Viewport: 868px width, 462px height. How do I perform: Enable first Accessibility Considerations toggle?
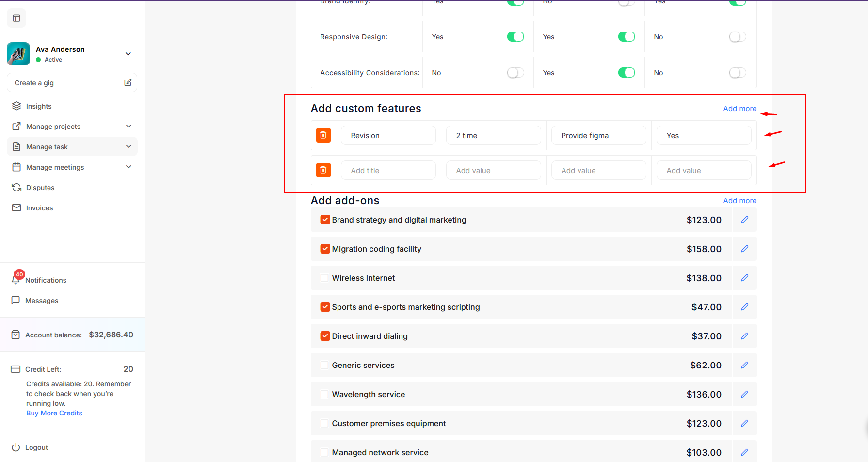coord(515,73)
